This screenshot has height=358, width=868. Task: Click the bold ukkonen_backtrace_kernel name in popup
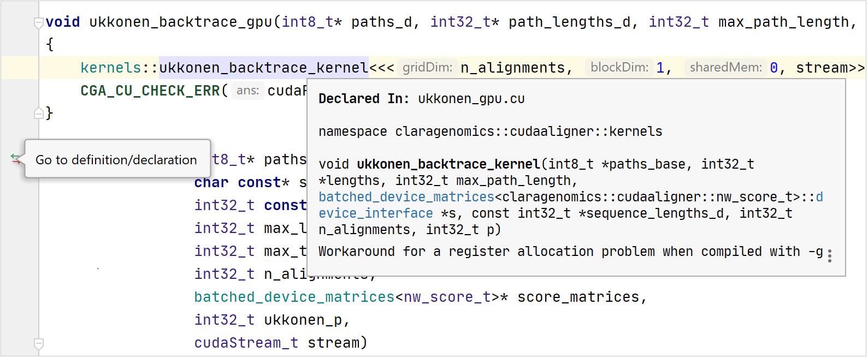[448, 164]
